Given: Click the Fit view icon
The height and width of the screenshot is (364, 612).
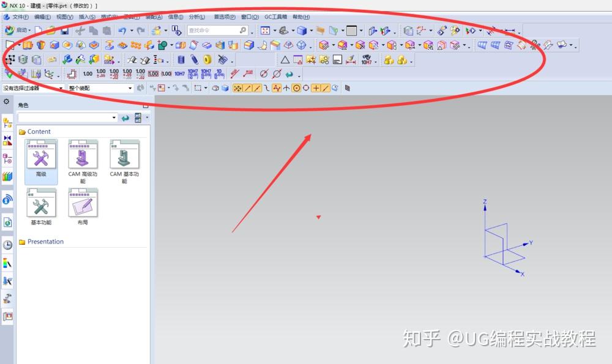Looking at the screenshot, I should [266, 31].
